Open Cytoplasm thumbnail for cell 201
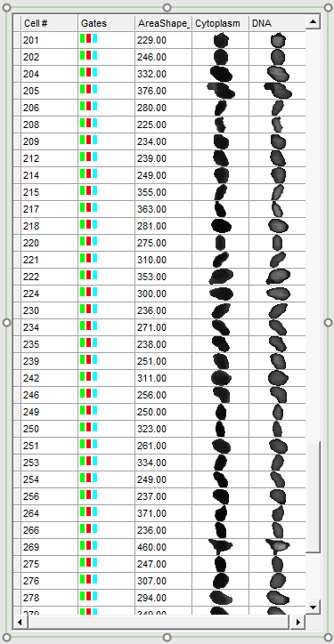334x644 pixels. pyautogui.click(x=221, y=40)
